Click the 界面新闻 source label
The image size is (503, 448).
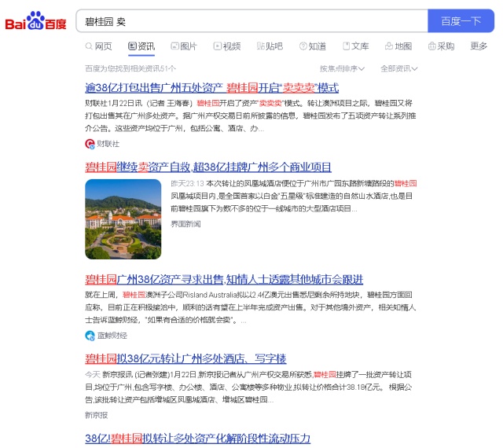click(185, 224)
